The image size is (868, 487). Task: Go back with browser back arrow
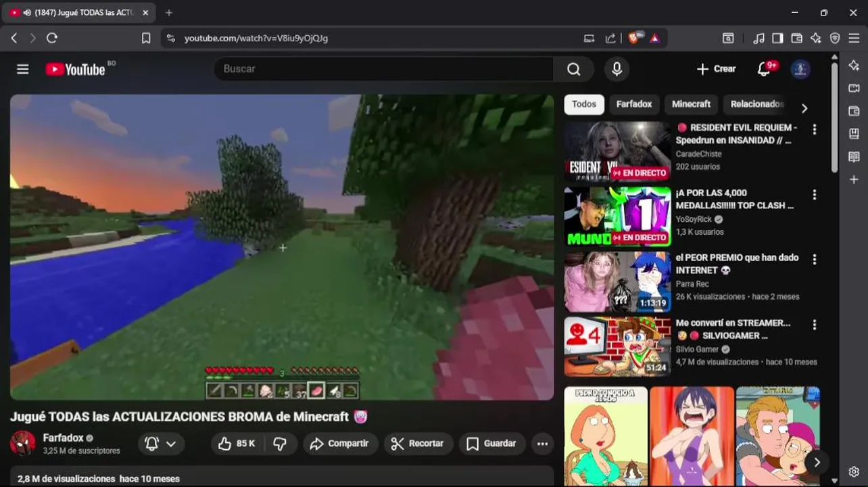tap(14, 39)
